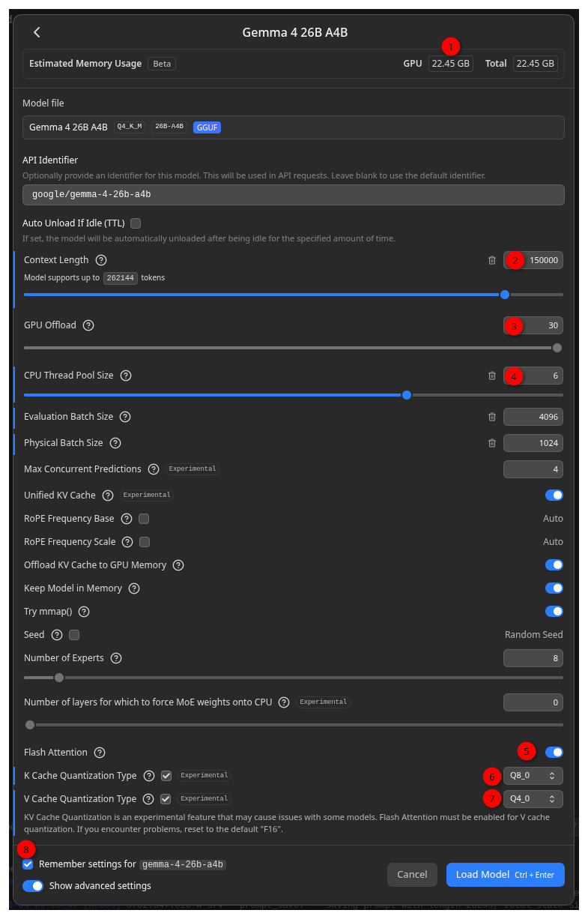Open help icon for Flash Attention
The image size is (588, 919).
tap(100, 753)
